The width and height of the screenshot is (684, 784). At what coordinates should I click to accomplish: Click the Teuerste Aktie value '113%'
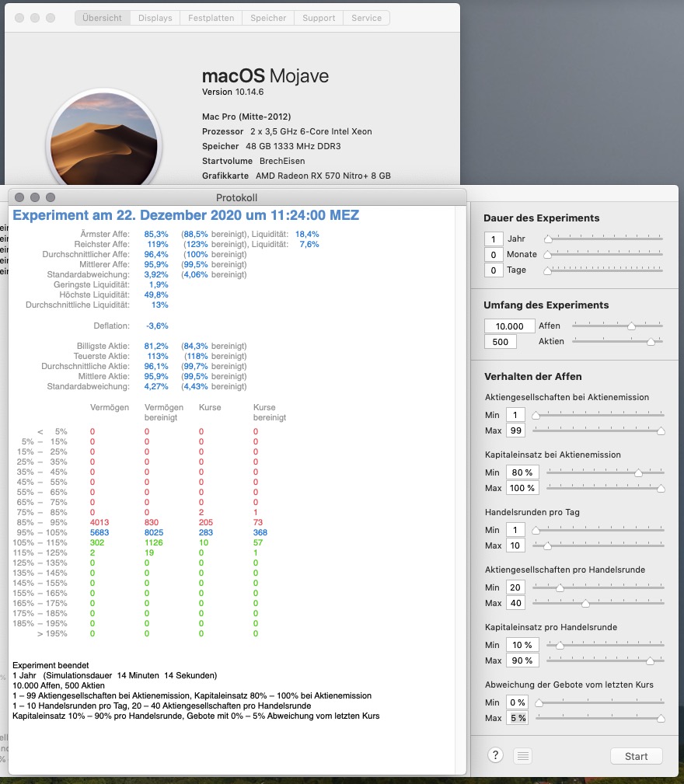[x=158, y=356]
